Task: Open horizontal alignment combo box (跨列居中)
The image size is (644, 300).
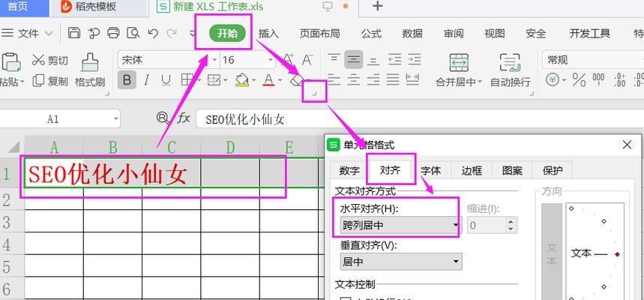Action: pyautogui.click(x=401, y=225)
